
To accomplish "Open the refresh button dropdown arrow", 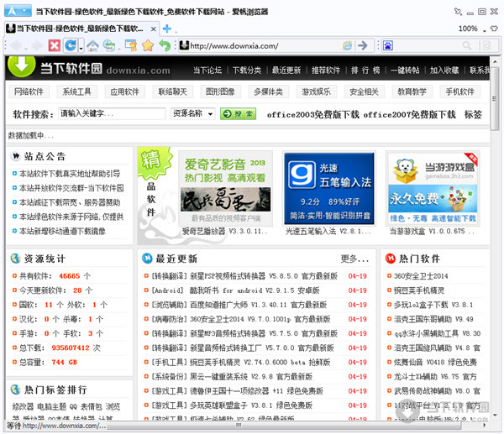I will pos(81,46).
